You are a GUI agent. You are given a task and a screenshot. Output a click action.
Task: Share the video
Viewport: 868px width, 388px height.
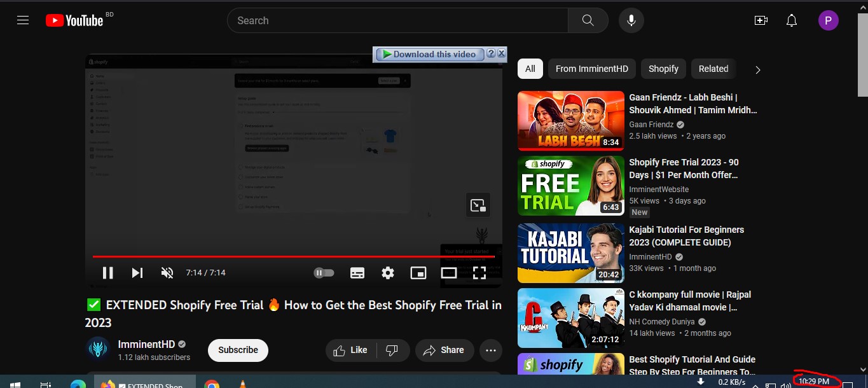(443, 350)
